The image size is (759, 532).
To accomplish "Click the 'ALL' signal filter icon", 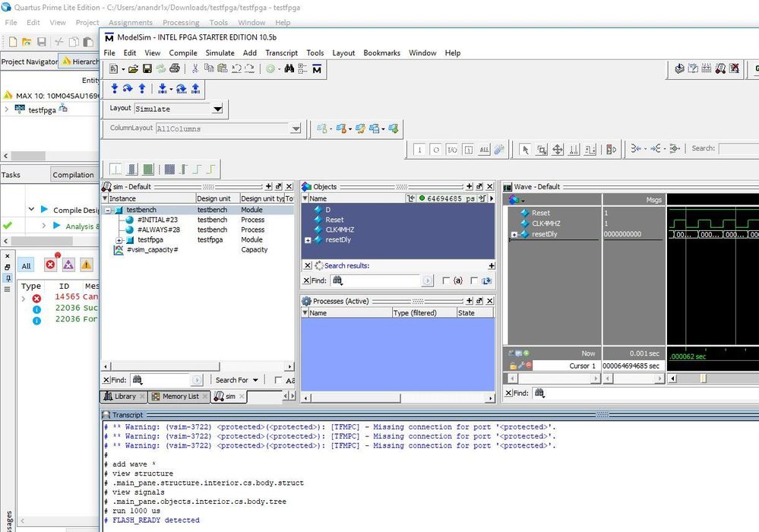I will (485, 150).
